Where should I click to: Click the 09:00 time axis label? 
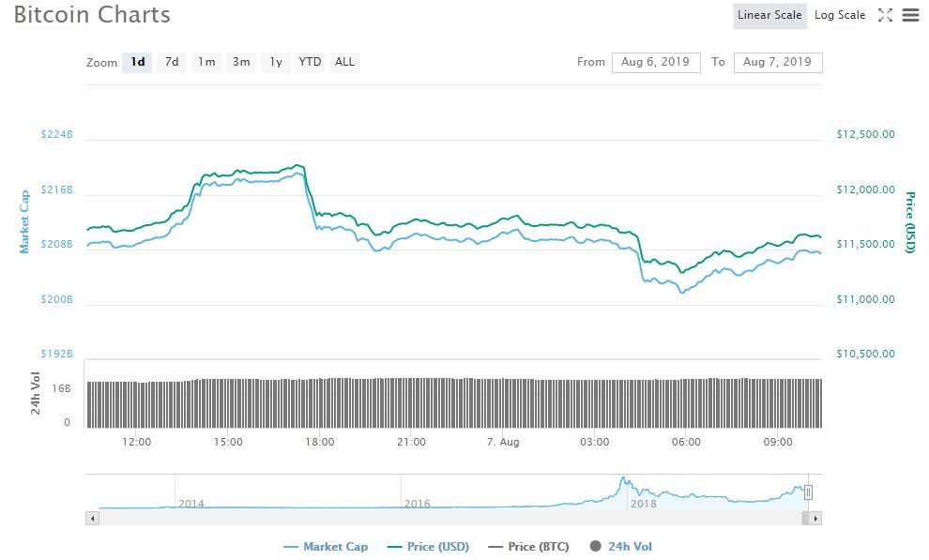pyautogui.click(x=778, y=442)
